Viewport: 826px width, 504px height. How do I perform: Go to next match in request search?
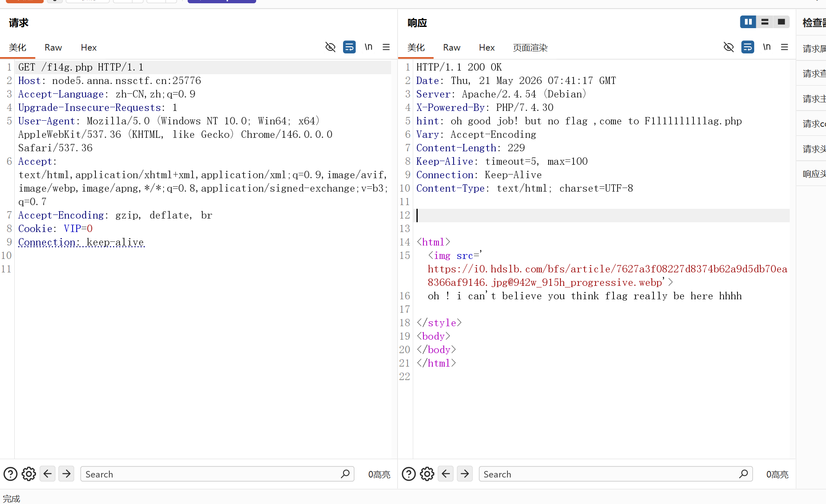click(x=66, y=474)
